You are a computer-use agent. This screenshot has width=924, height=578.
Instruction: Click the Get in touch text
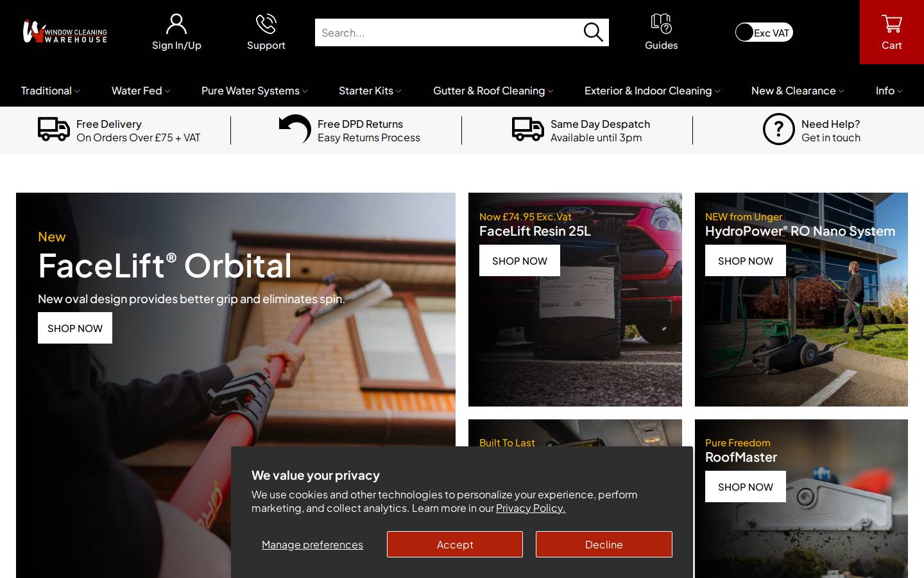point(831,137)
